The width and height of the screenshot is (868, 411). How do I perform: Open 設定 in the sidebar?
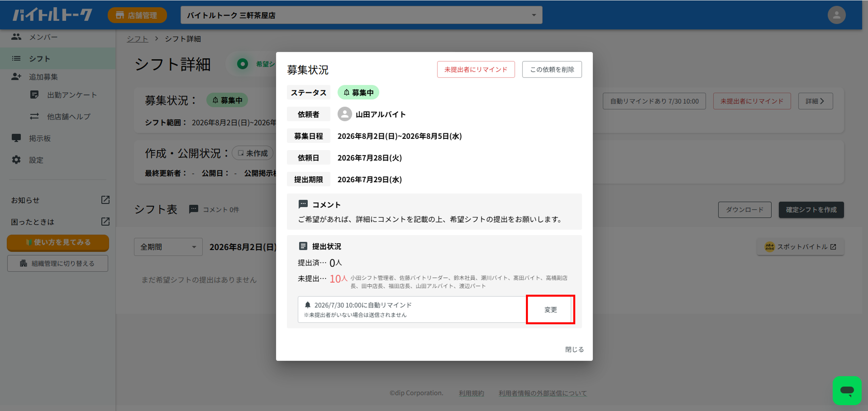58,160
